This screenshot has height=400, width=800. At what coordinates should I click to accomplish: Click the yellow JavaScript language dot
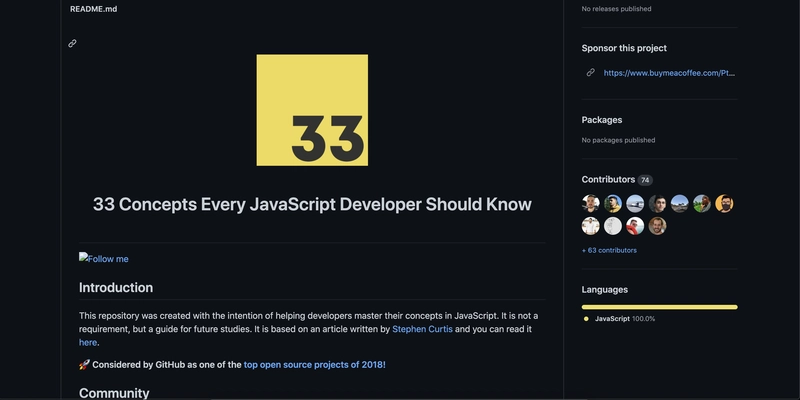tap(586, 319)
